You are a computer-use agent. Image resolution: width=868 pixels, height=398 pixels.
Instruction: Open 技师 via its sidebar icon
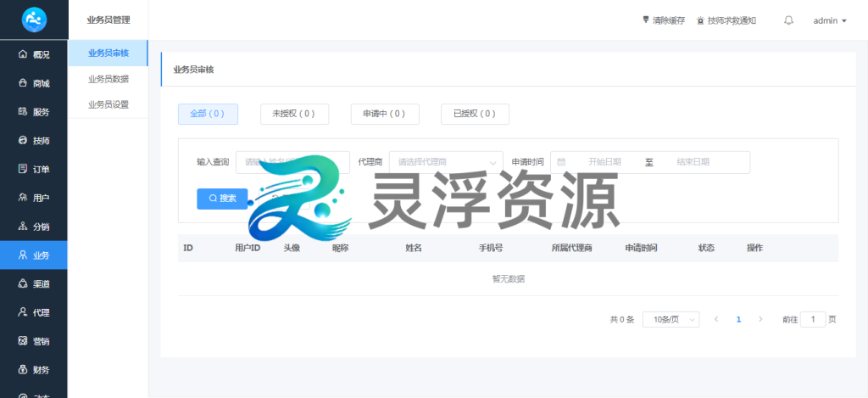pos(23,140)
